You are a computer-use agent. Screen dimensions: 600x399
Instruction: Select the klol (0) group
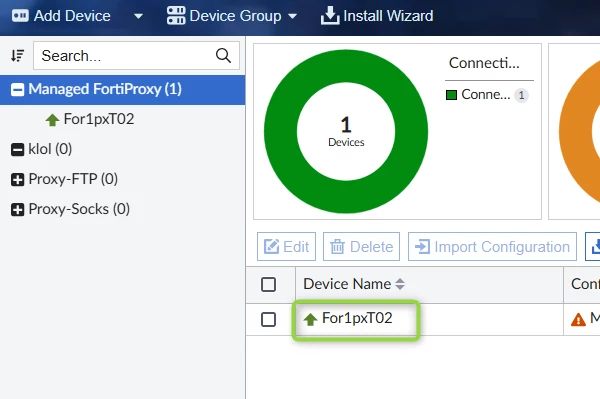[x=50, y=149]
